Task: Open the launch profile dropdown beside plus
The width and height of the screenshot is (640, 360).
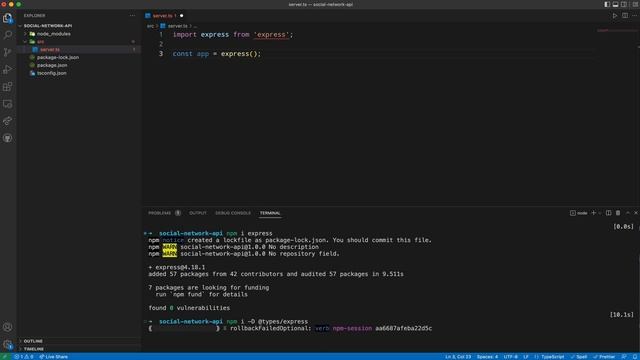Action: tap(600, 213)
